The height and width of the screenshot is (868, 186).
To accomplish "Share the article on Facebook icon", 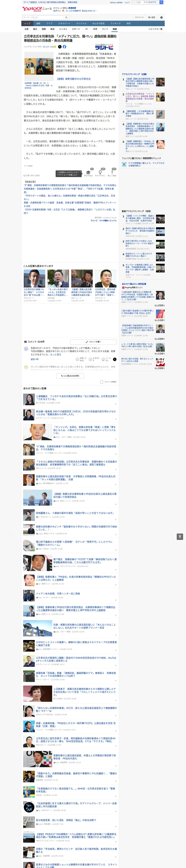I will tap(64, 47).
